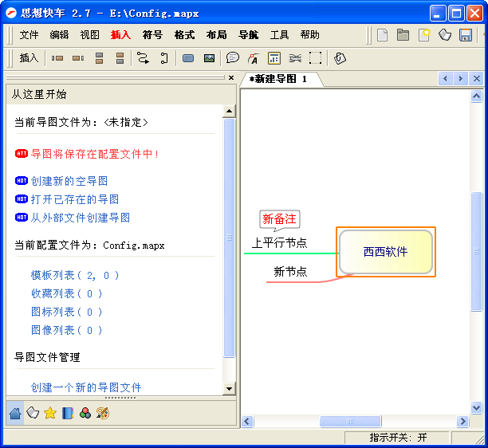Viewport: 488px width, 448px height.
Task: Click the text label icon with letter A
Action: tap(254, 58)
